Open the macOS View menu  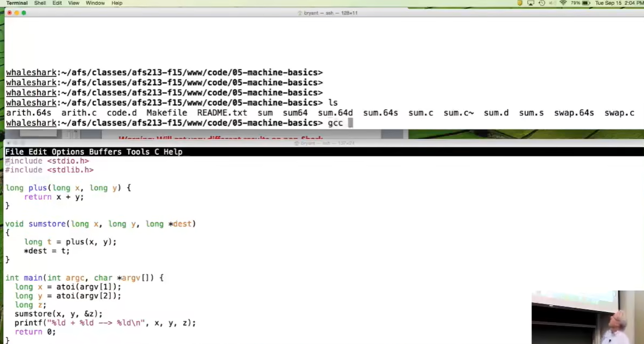coord(74,3)
